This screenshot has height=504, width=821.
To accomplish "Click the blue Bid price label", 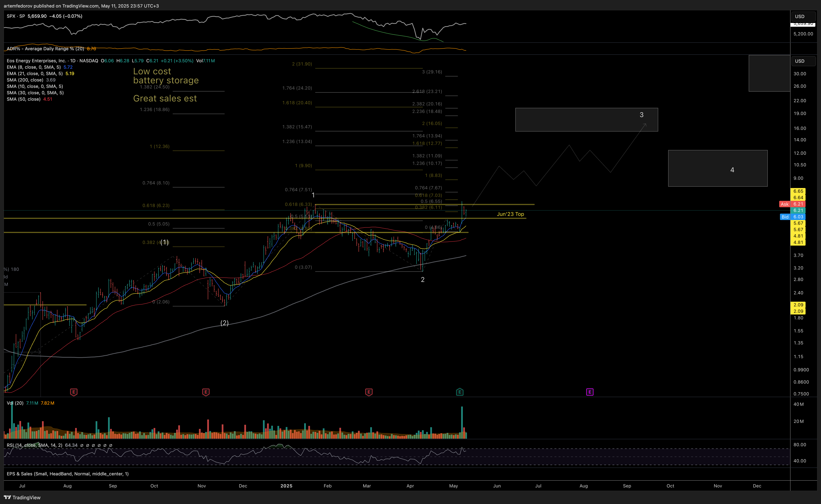I will (792, 217).
